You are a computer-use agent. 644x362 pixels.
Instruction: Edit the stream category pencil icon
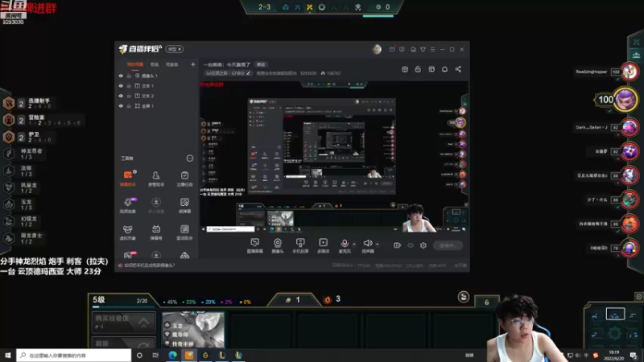click(x=249, y=73)
